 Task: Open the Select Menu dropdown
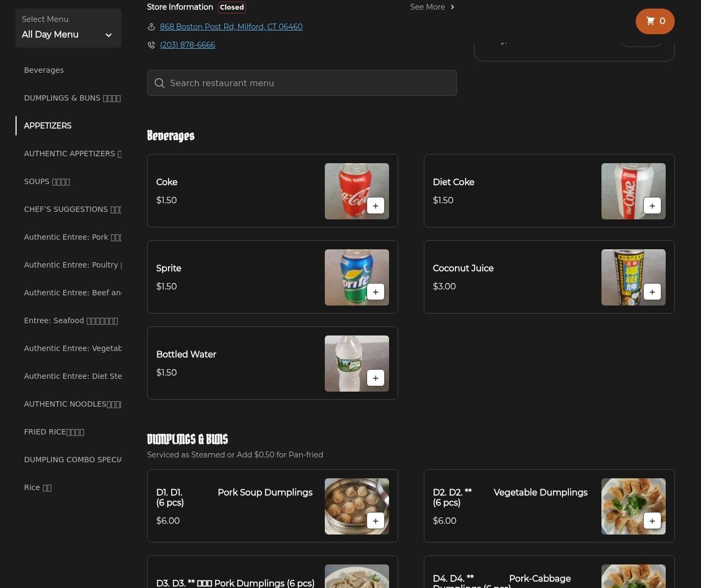click(x=68, y=28)
